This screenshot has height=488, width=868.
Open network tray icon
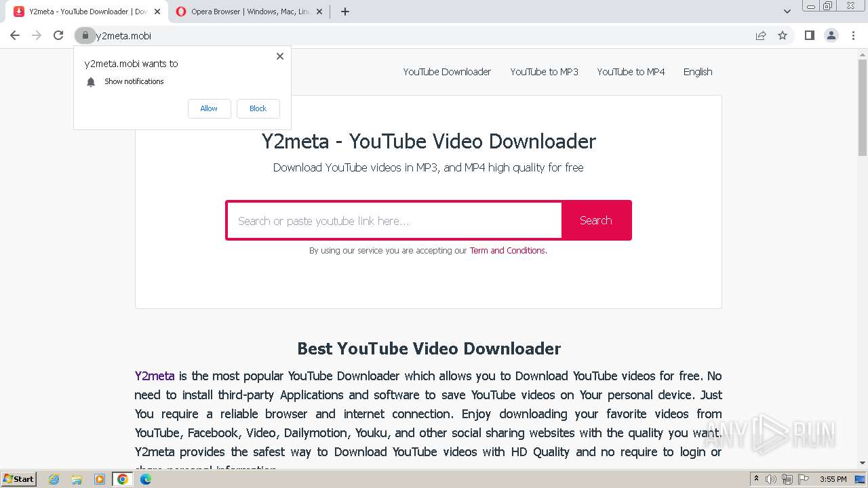tap(787, 479)
